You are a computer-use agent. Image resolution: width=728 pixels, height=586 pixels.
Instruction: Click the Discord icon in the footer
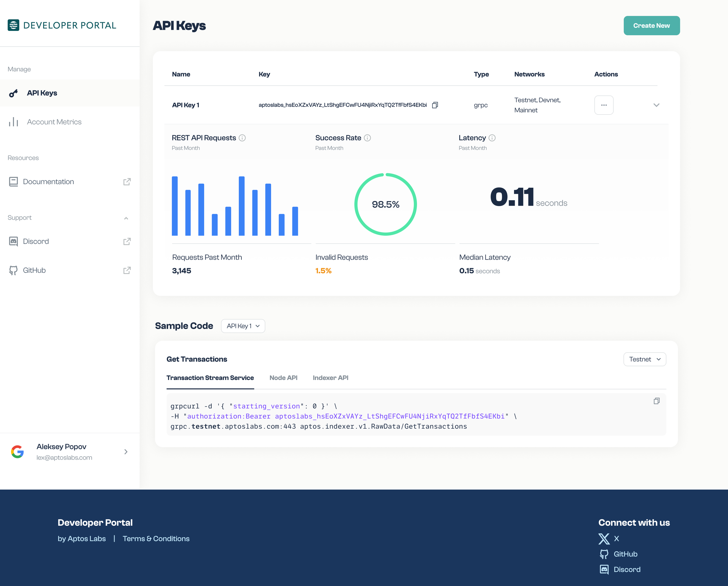(604, 569)
